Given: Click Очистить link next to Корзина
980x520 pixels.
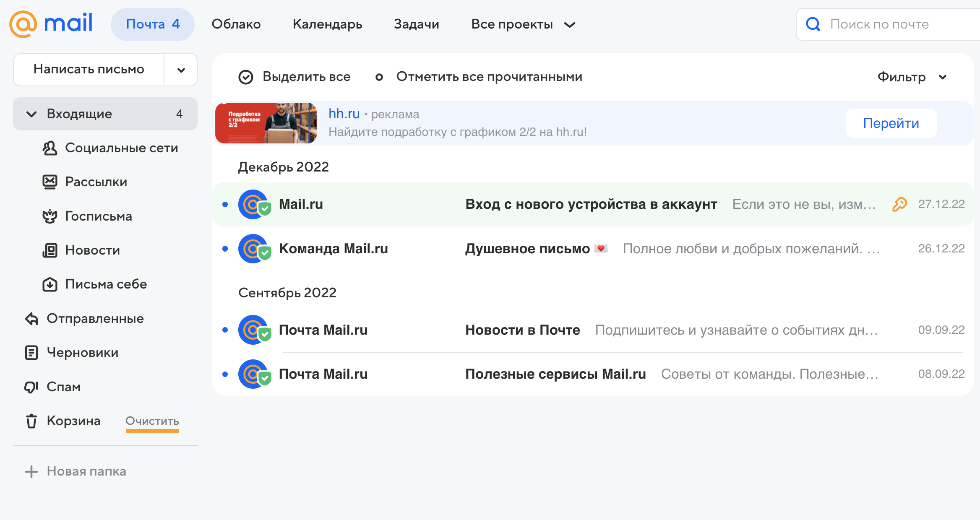Looking at the screenshot, I should [x=152, y=421].
